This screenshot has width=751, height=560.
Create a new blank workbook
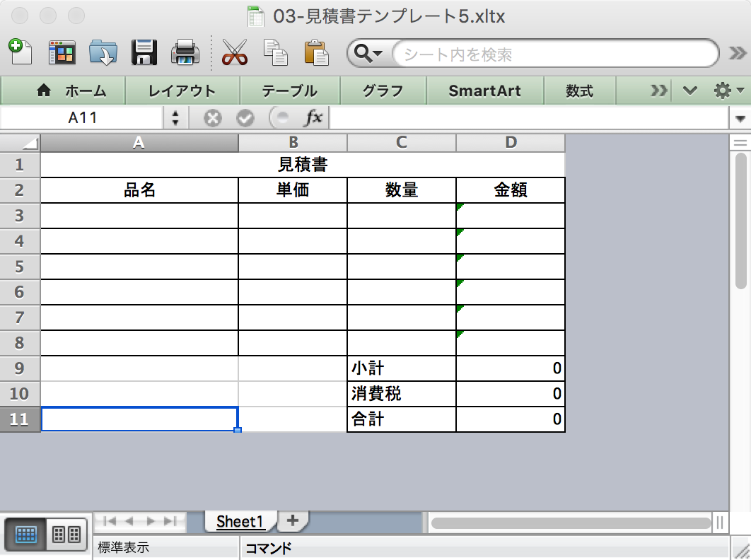click(x=21, y=53)
